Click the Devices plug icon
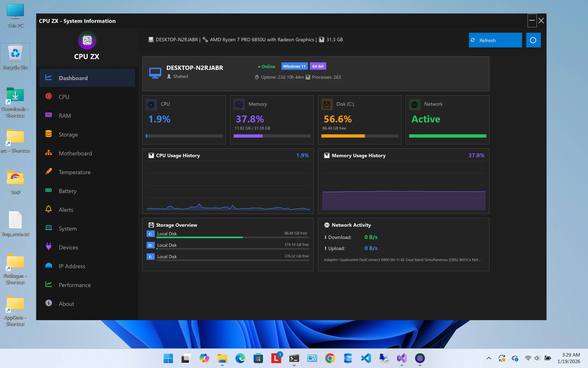The width and height of the screenshot is (588, 368). (49, 247)
